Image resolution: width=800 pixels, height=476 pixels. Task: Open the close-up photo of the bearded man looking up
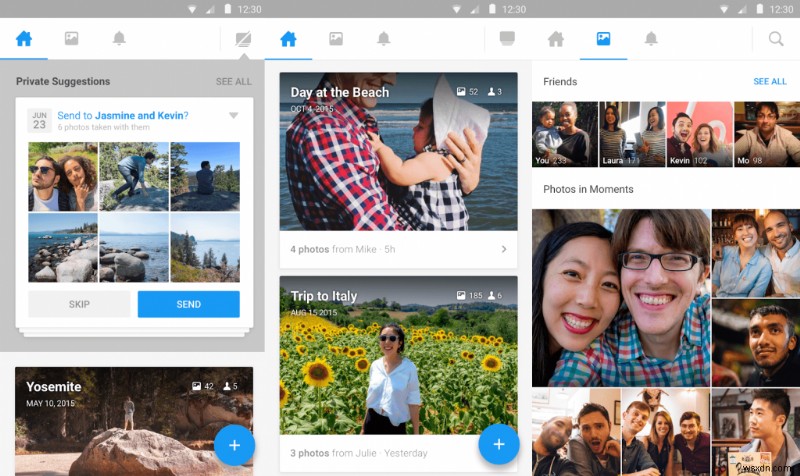(x=756, y=343)
